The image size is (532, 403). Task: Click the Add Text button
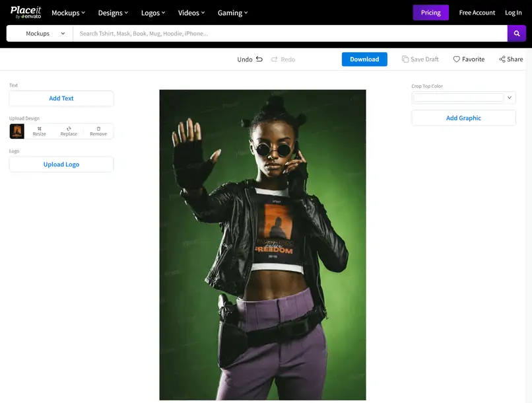pyautogui.click(x=61, y=98)
